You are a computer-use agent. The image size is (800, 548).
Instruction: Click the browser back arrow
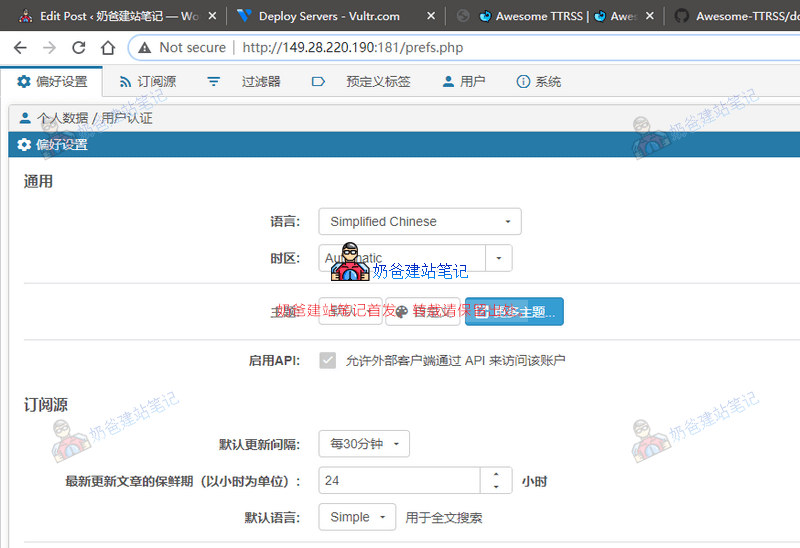(20, 47)
